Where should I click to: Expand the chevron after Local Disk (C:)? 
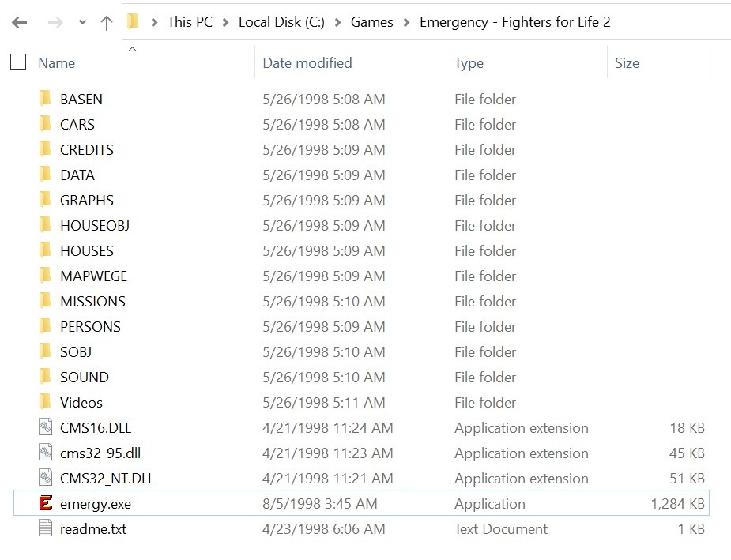(338, 22)
